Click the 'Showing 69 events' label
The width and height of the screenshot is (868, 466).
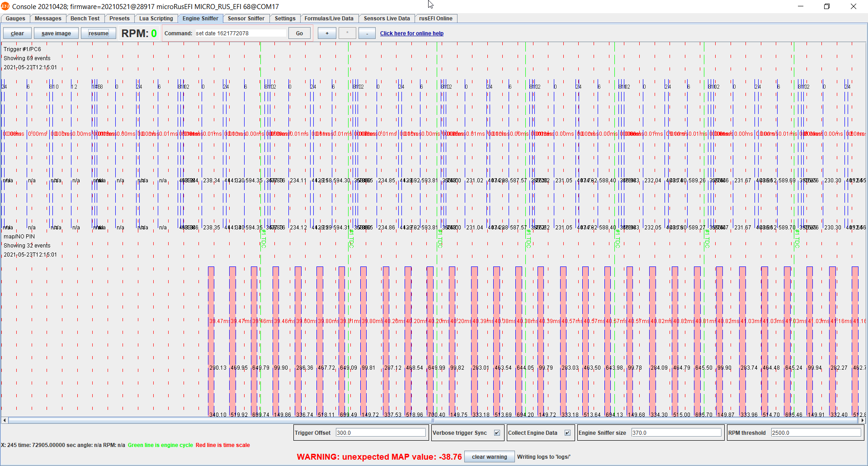[27, 58]
